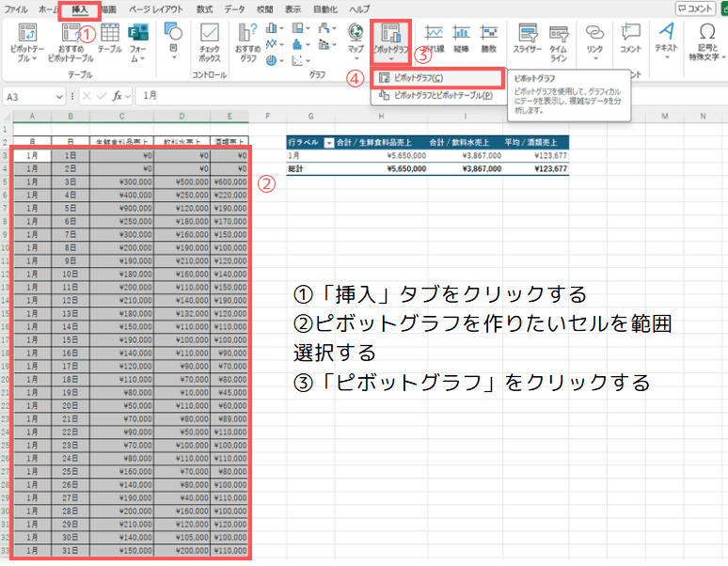The image size is (728, 566).
Task: Open the ページレイアウト tab
Action: click(155, 8)
